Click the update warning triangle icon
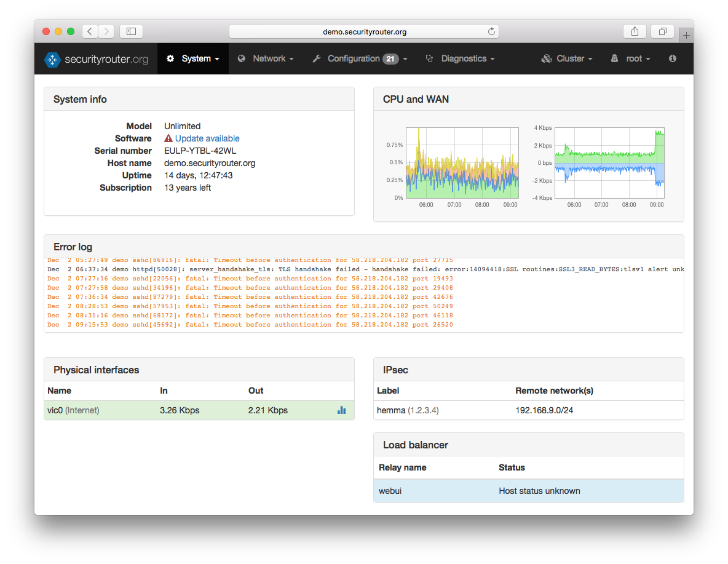 (x=168, y=138)
